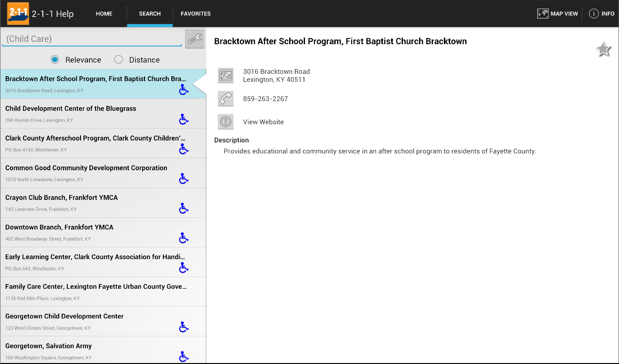Screen dimensions: 619x364
Task: Switch to the Search tab
Action: (x=150, y=14)
